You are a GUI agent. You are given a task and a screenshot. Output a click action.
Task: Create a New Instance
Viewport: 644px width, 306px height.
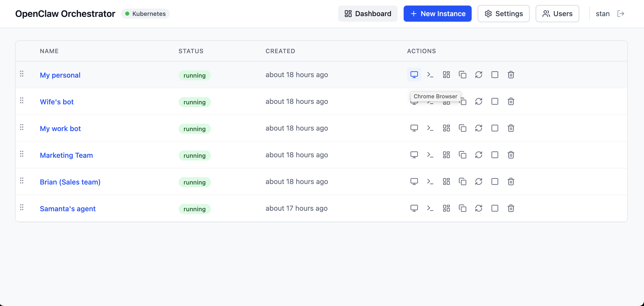tap(437, 14)
